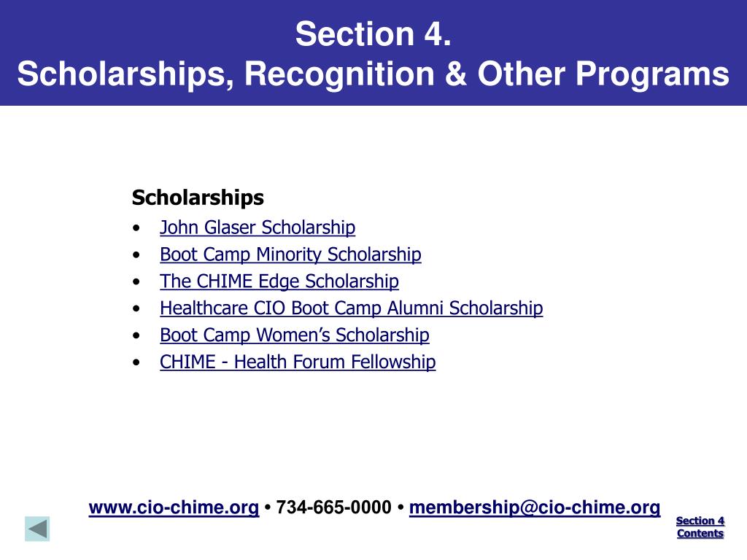Click the "Scholarships, Recognition & Other Programs" title

[373, 74]
